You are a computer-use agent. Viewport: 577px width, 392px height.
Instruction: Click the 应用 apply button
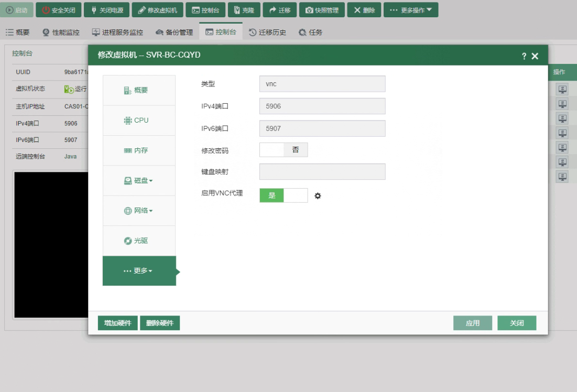(473, 323)
